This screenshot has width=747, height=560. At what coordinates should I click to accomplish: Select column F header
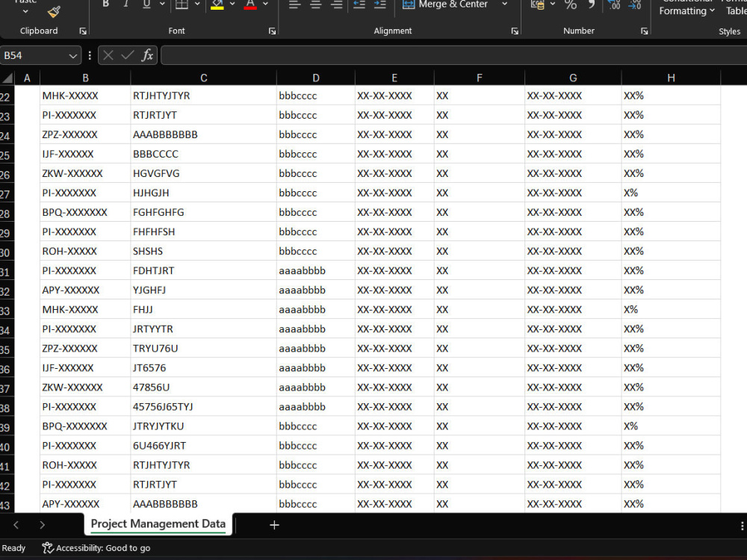click(480, 78)
